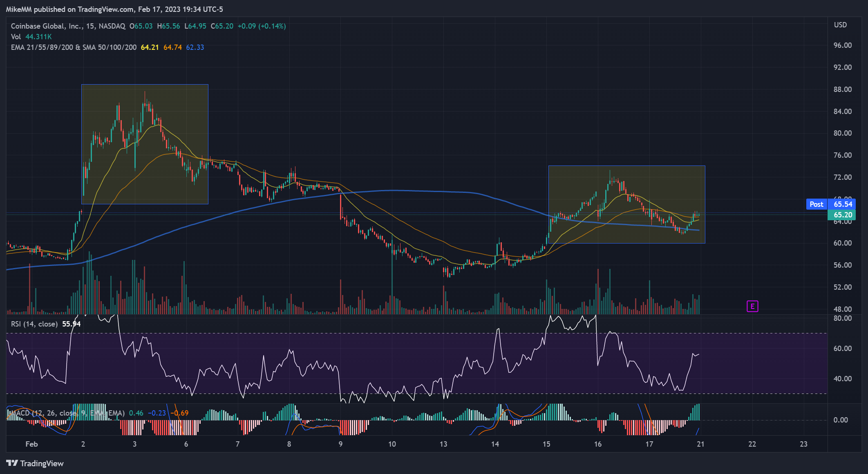Image resolution: width=868 pixels, height=474 pixels.
Task: Click the USD currency label on price axis
Action: click(840, 25)
